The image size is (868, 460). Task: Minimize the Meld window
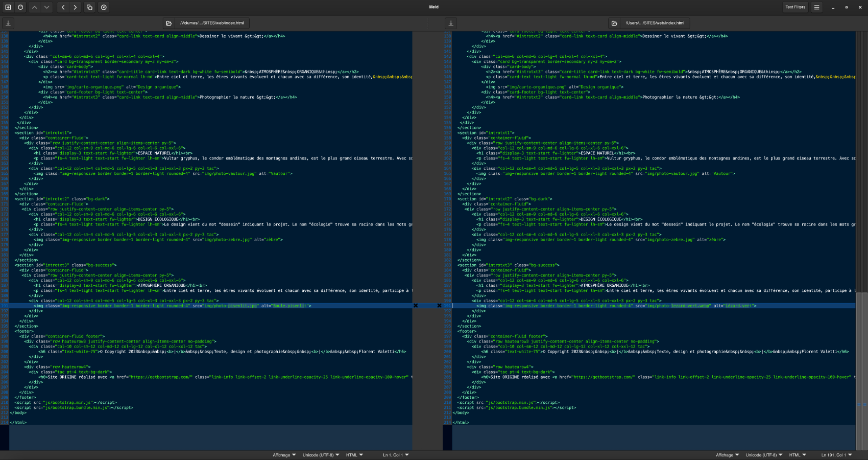833,7
